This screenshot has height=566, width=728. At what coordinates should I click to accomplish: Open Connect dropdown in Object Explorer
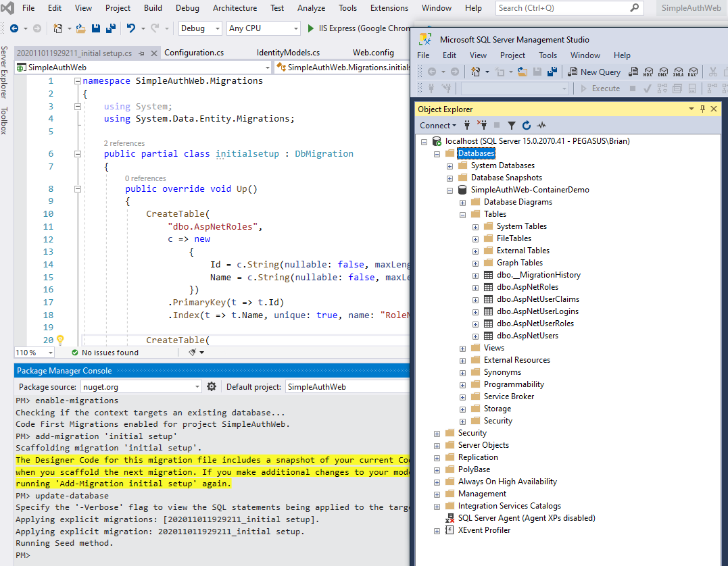coord(438,125)
